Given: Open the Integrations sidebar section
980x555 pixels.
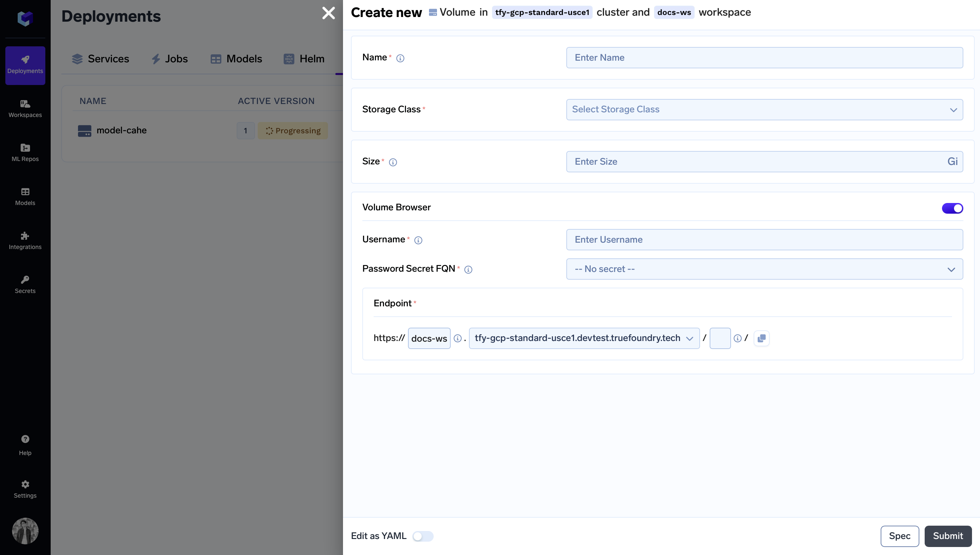Looking at the screenshot, I should pyautogui.click(x=25, y=241).
